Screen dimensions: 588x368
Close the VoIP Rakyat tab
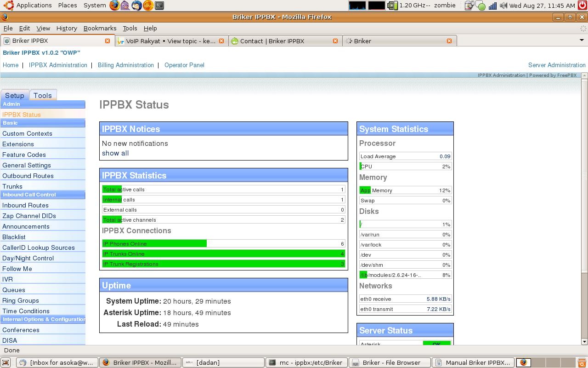tap(221, 41)
